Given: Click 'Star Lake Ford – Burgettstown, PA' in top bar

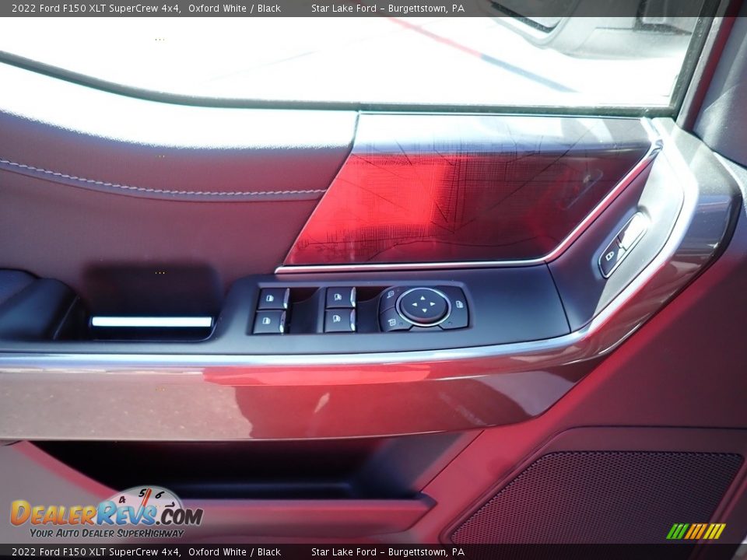Looking at the screenshot, I should (388, 9).
